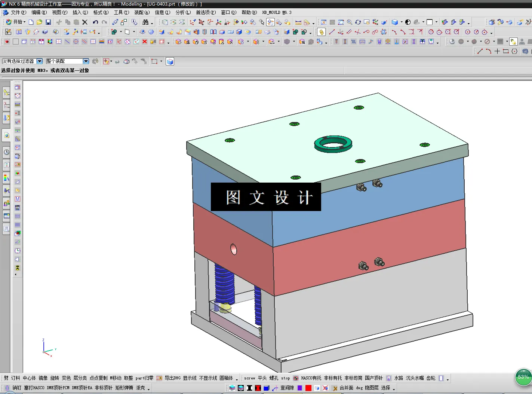The width and height of the screenshot is (532, 394).
Task: Paste using the clipboard paste icon
Action: tap(77, 22)
